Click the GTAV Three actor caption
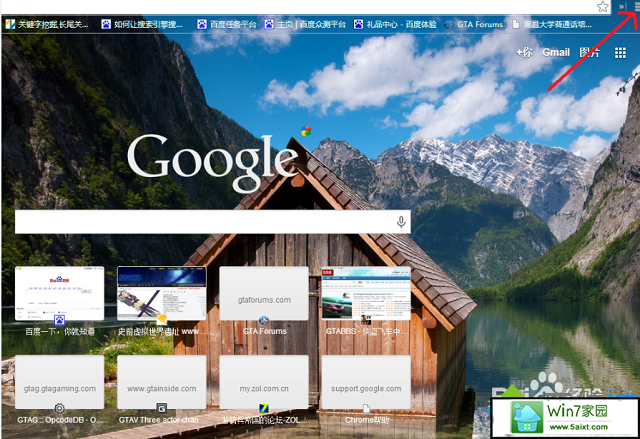The height and width of the screenshot is (439, 640). click(x=159, y=420)
